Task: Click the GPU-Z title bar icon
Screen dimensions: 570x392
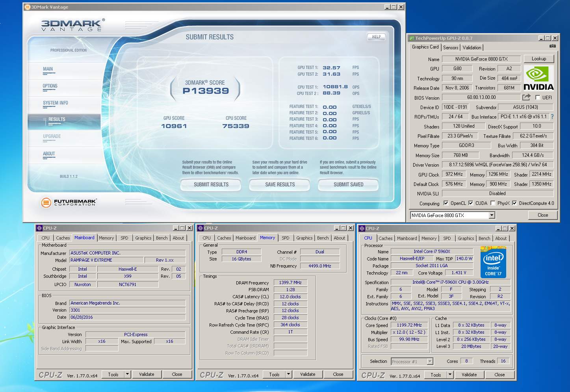Action: (x=412, y=38)
